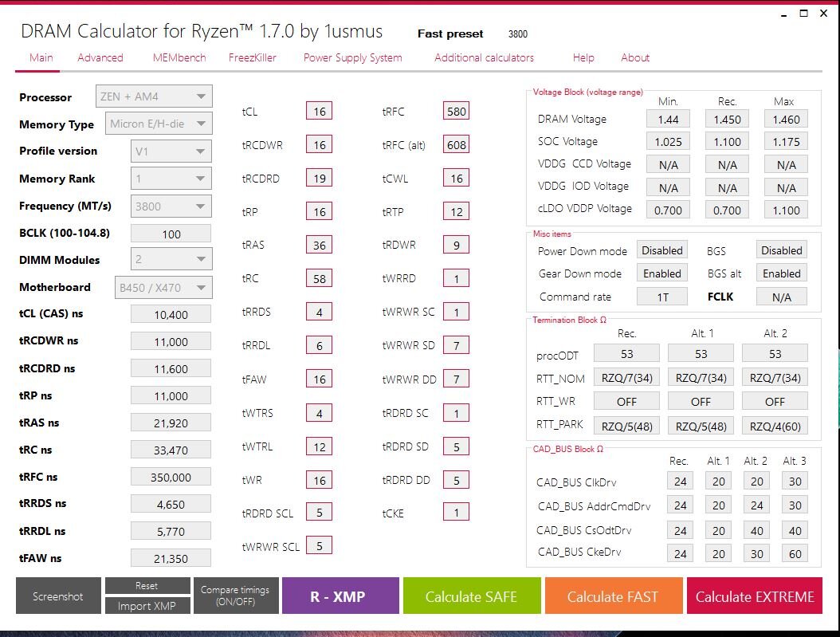
Task: Click CAD_BUS CsOdtDrv Alt. 2 value 40
Action: [756, 530]
